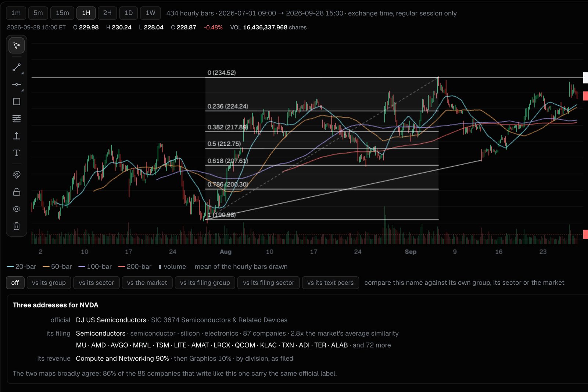Click the 200-bar legend entry
This screenshot has height=392, width=588.
[135, 267]
